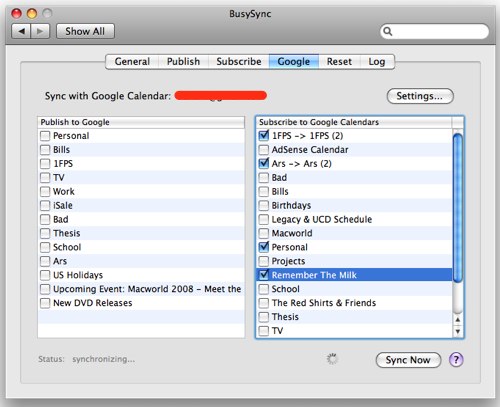Check the New DVD Releases checkbox
Screen dimensions: 500x407
tap(45, 303)
